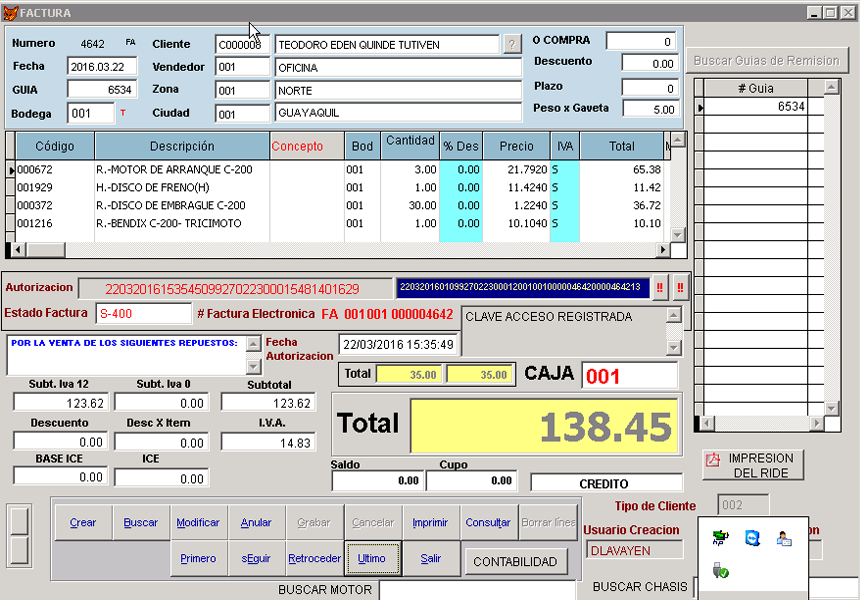Click the Cliente code input field

click(242, 45)
